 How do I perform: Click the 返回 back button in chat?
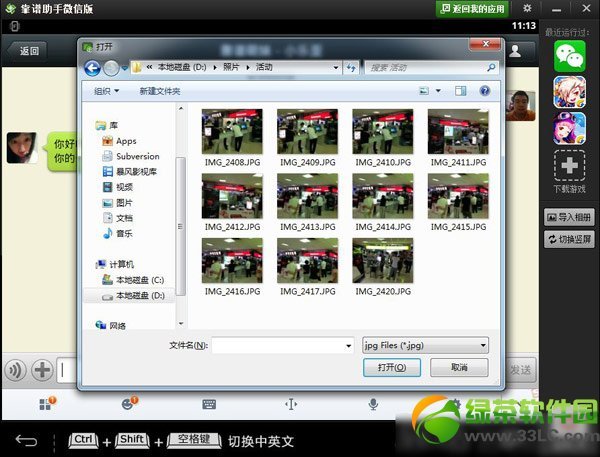pos(28,51)
